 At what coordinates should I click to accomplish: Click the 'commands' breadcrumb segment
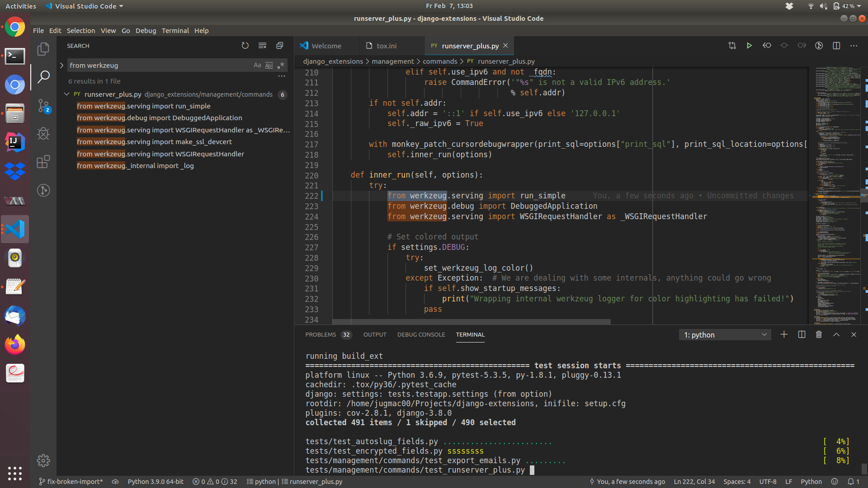click(440, 61)
